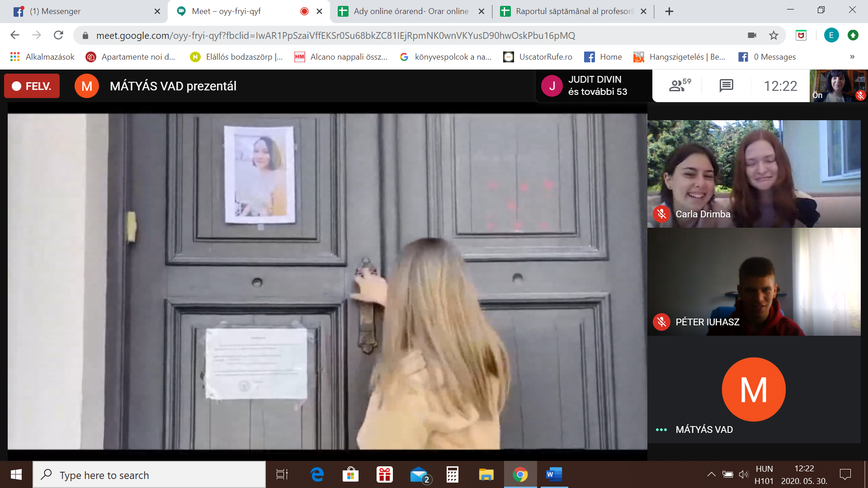The image size is (868, 488).
Task: Click the system volume icon in the tray
Action: point(743,474)
